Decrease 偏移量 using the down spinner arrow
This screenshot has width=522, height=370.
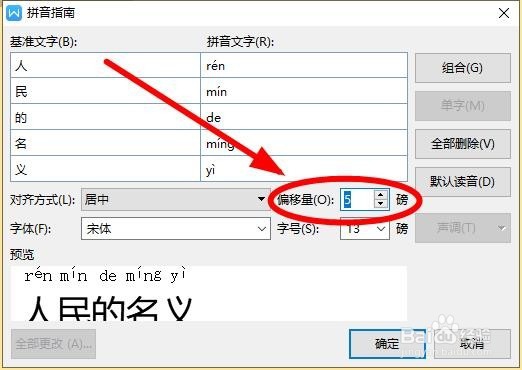point(381,204)
